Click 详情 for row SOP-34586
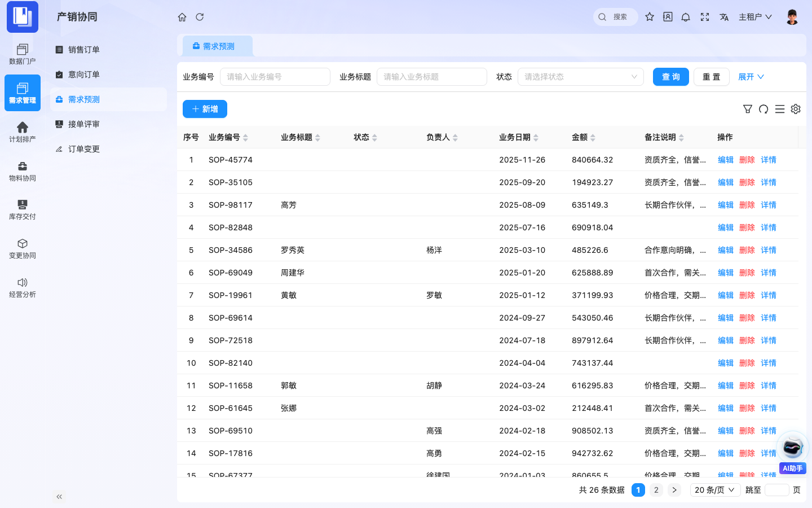 click(769, 250)
